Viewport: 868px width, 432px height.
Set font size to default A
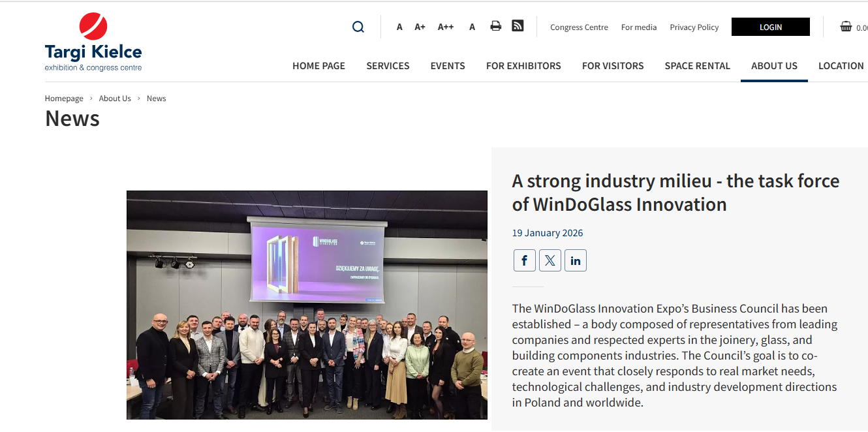(x=399, y=27)
